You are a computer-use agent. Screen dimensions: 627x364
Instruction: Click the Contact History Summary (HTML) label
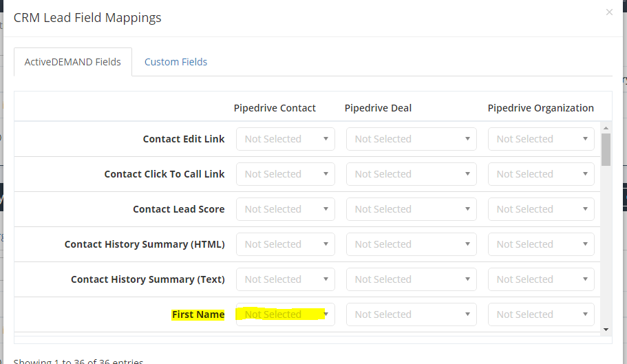[x=145, y=244]
